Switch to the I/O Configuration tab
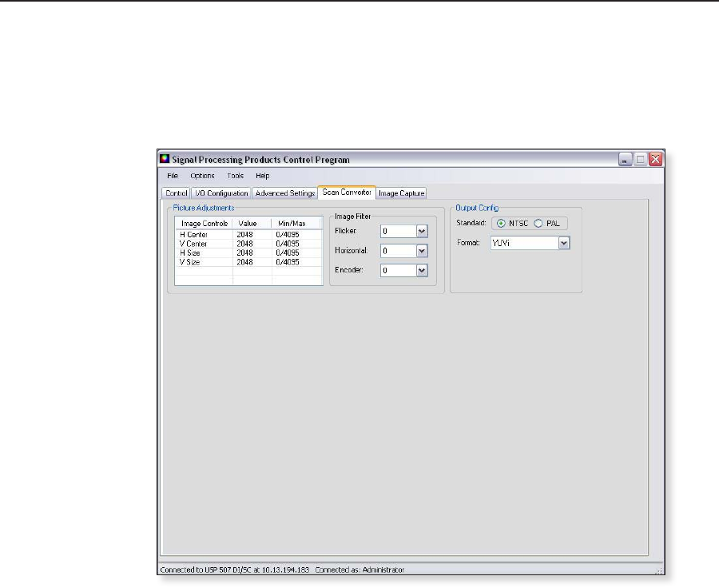719x588 pixels. pyautogui.click(x=220, y=193)
